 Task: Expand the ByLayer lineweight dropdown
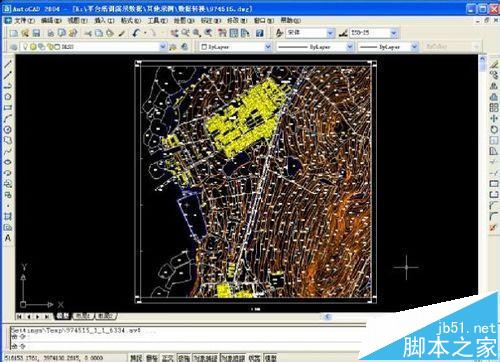[414, 47]
